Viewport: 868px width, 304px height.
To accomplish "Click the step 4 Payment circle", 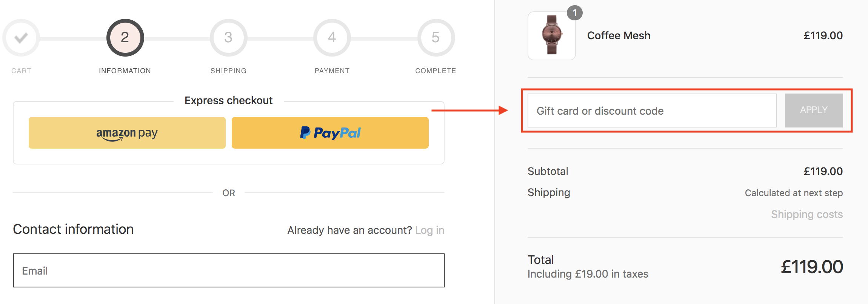I will tap(332, 38).
